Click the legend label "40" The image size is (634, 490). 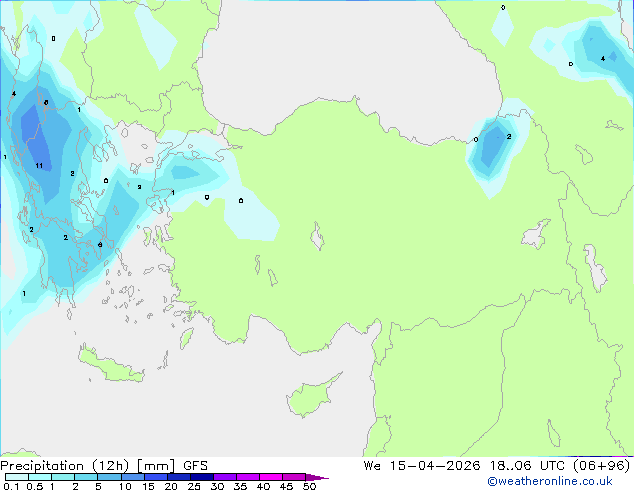[263, 486]
